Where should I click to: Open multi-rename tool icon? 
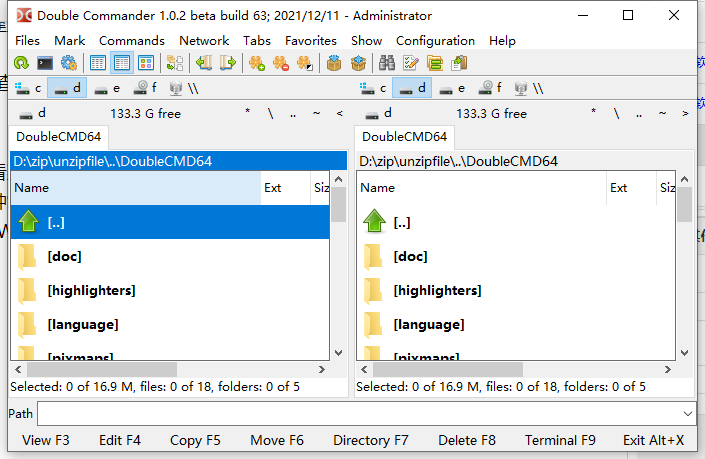pos(411,63)
